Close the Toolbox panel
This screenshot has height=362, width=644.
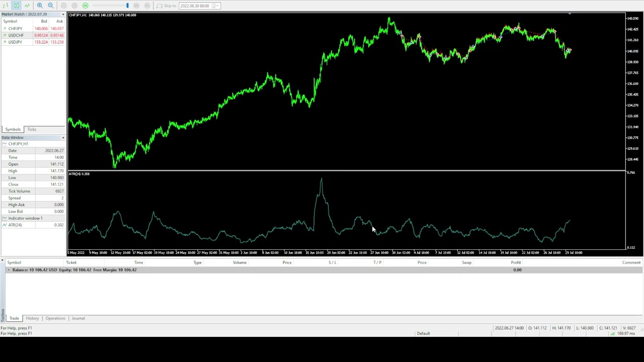3,260
